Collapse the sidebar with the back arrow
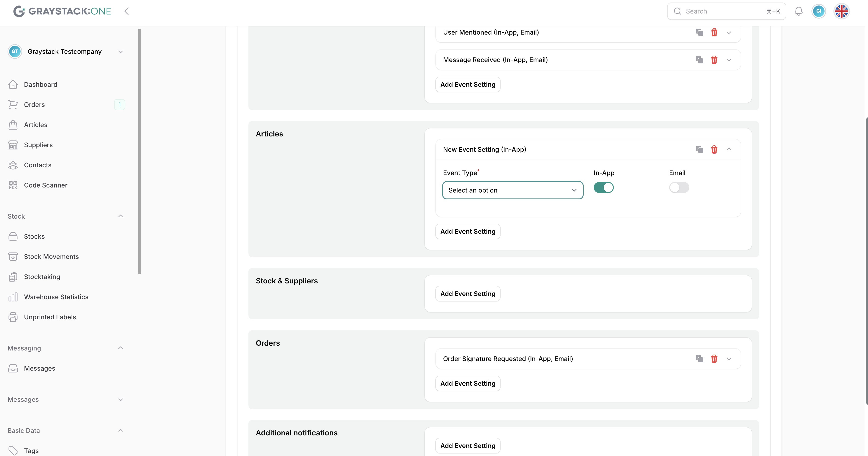The width and height of the screenshot is (868, 456). pos(127,11)
